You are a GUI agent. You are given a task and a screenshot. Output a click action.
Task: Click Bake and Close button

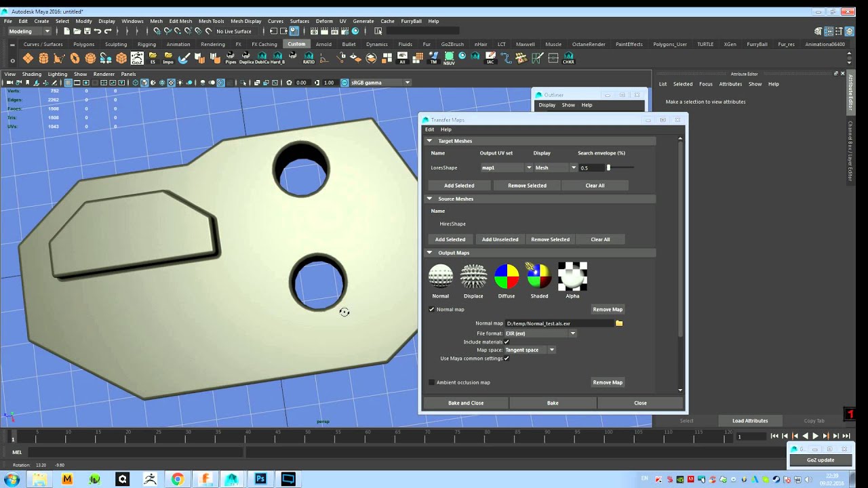[466, 403]
